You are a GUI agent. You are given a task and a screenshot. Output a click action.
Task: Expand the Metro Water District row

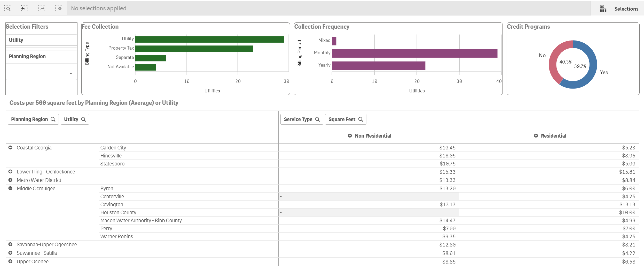pos(10,180)
